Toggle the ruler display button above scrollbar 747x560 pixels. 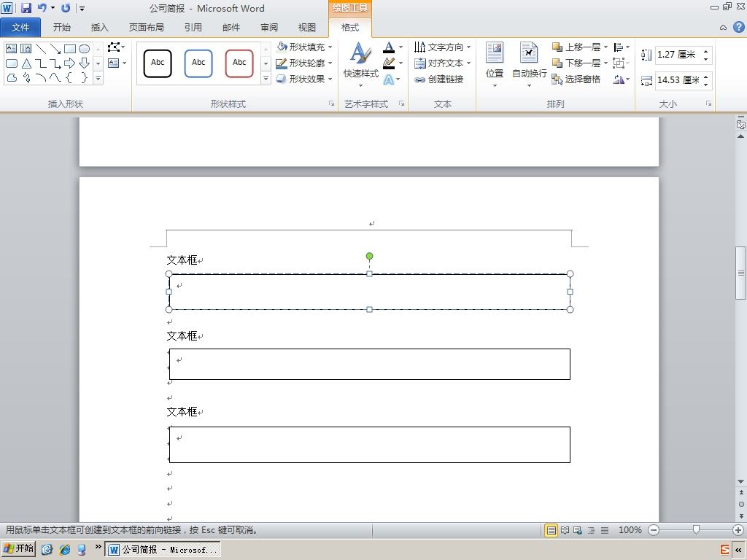pyautogui.click(x=741, y=124)
